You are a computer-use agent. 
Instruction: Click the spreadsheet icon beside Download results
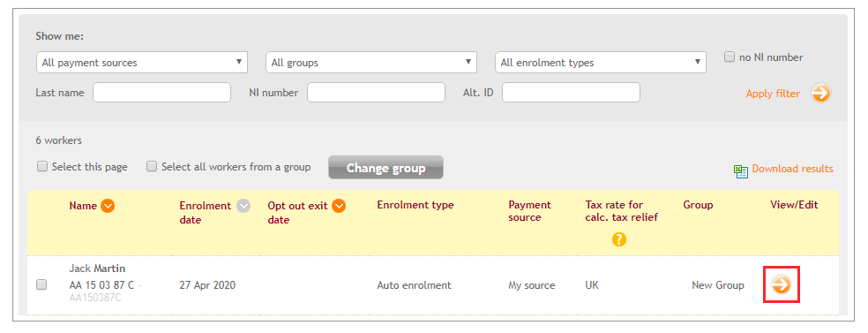click(x=741, y=170)
